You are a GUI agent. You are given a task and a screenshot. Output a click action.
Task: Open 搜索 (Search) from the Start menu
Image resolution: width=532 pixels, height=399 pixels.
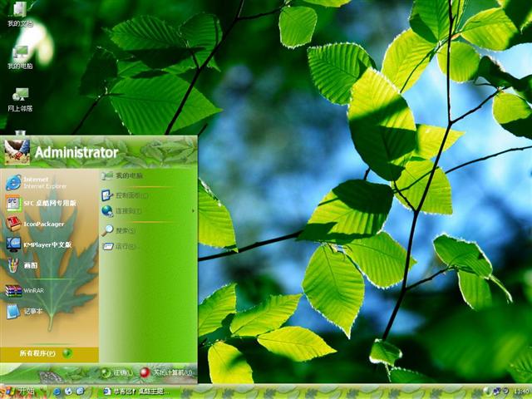pyautogui.click(x=118, y=231)
